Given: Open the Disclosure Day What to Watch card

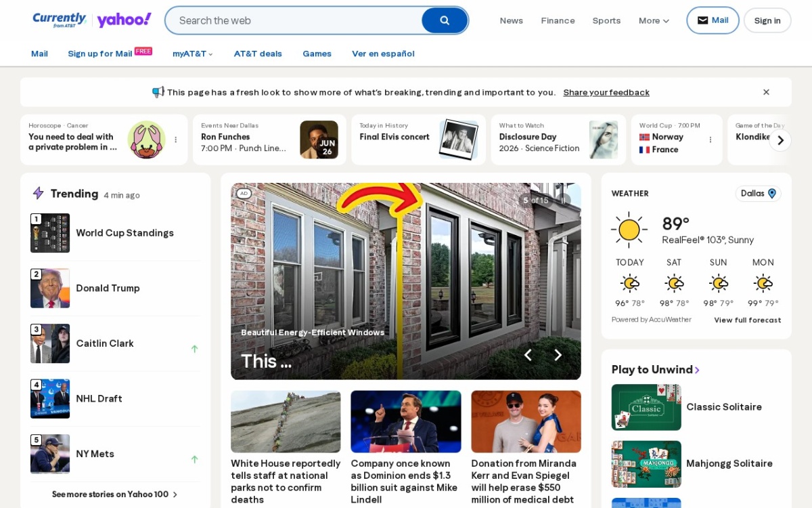Looking at the screenshot, I should (558, 140).
